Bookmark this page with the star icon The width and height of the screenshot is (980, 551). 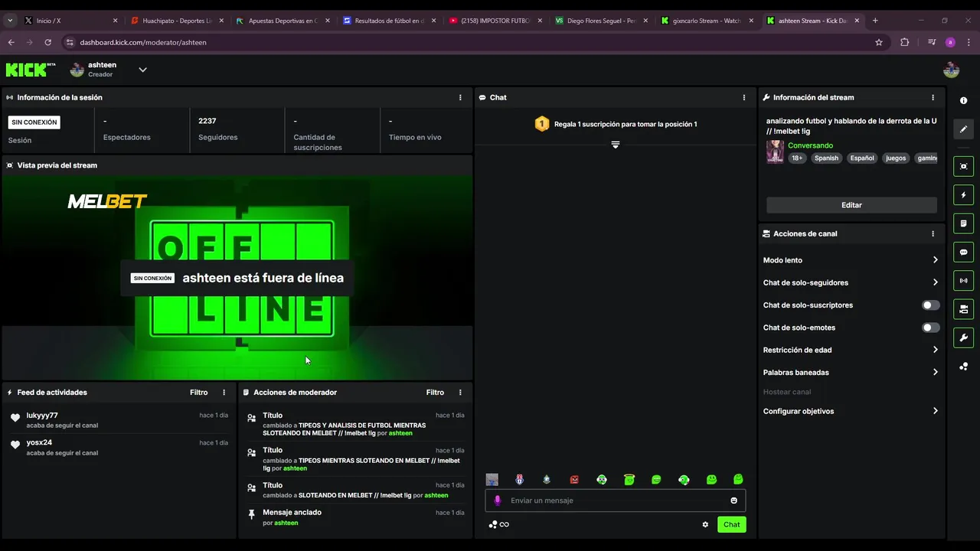(879, 42)
